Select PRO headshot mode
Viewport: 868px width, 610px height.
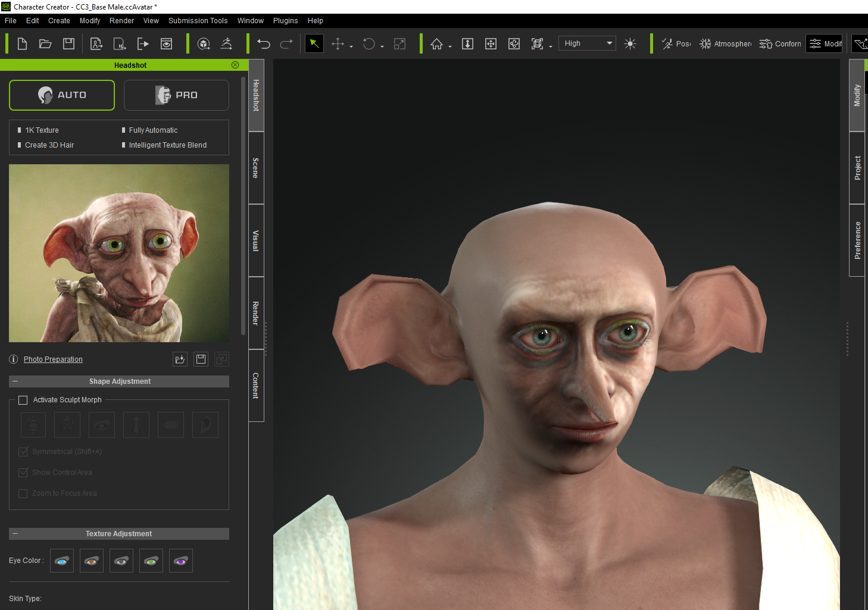click(x=176, y=95)
